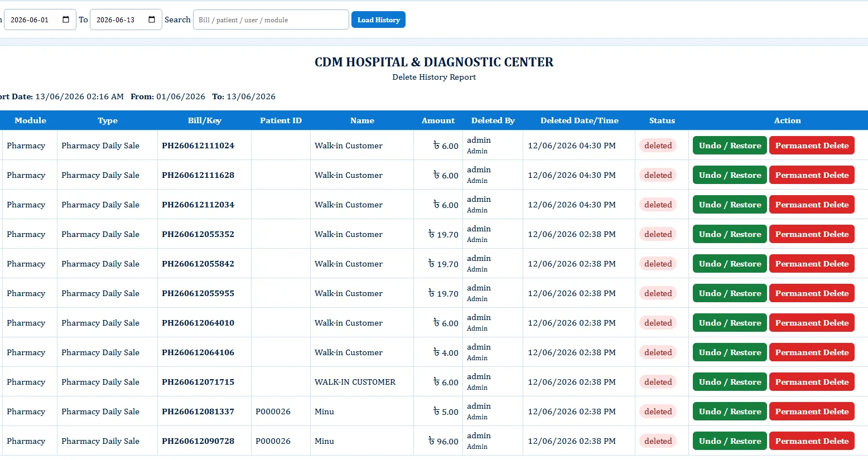Click the amount ৳ 96.00

click(x=443, y=441)
